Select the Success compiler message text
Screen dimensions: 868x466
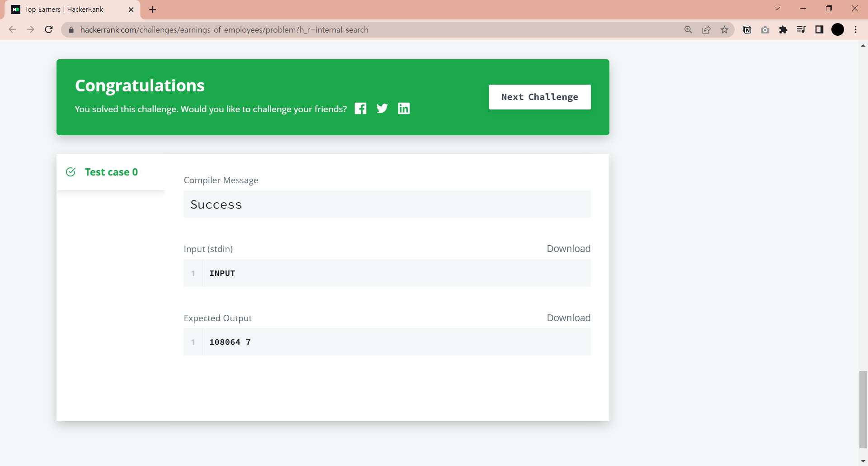tap(216, 204)
